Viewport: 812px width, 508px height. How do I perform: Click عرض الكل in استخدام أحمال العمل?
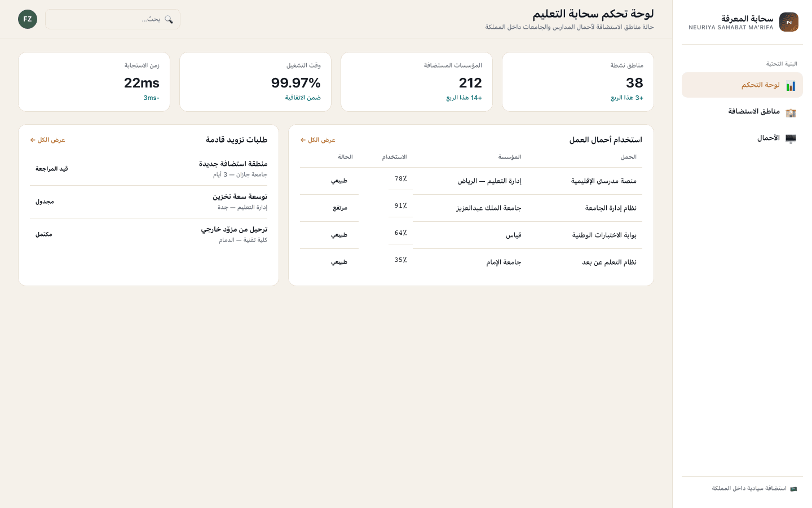click(x=318, y=140)
